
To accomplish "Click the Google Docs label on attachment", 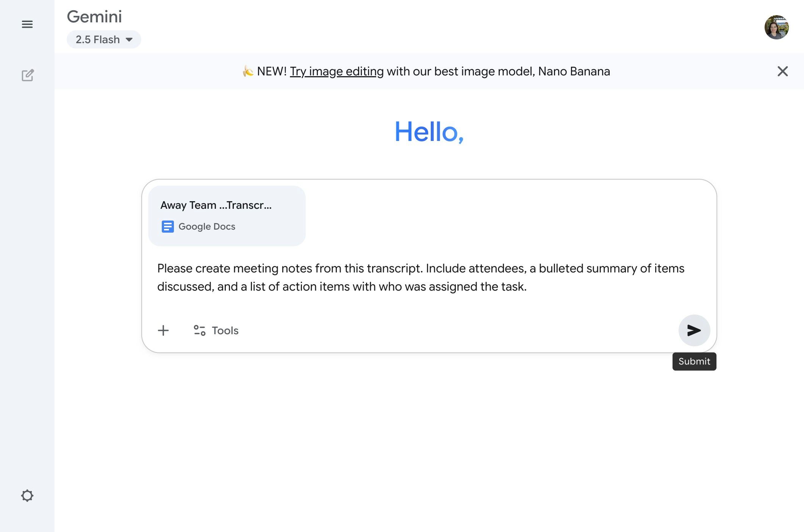I will pos(207,227).
